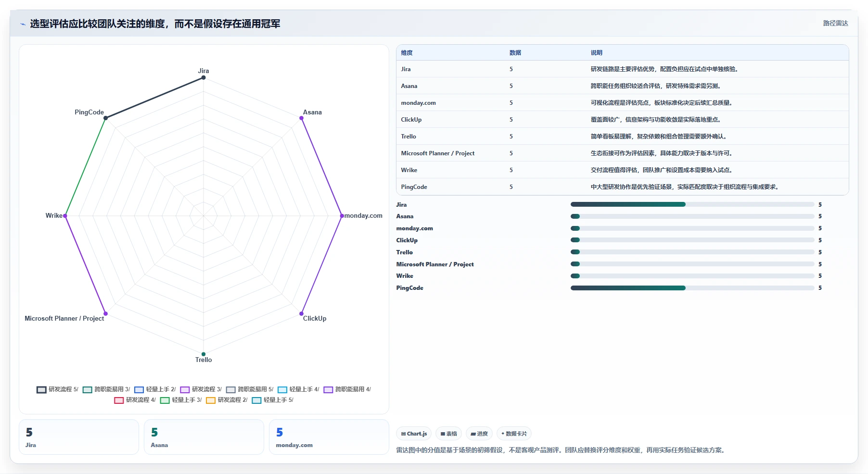
Task: Open the Asana data card
Action: [x=204, y=437]
